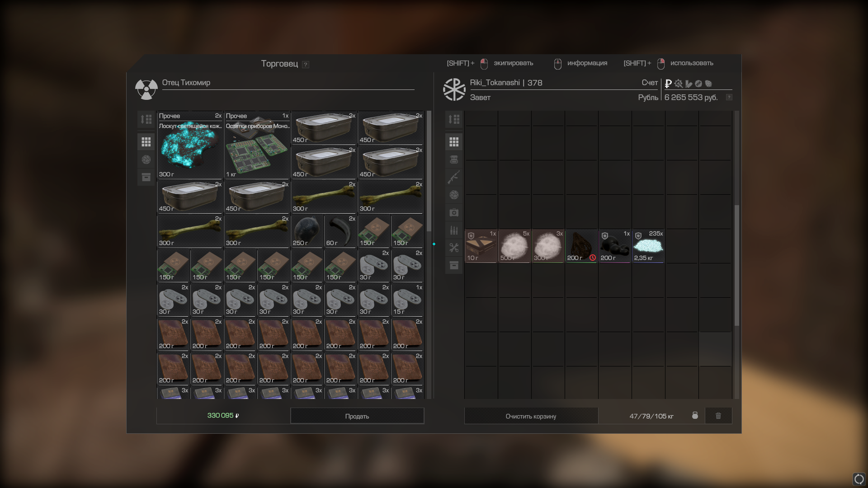
Task: Select the 235x glowing powder stack
Action: tap(648, 246)
